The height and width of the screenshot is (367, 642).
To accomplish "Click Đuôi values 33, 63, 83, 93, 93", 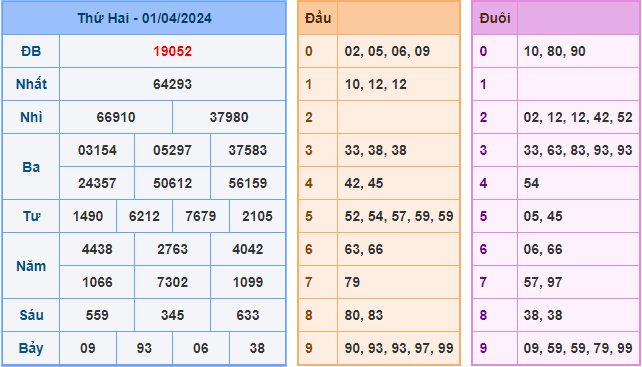I will point(578,150).
